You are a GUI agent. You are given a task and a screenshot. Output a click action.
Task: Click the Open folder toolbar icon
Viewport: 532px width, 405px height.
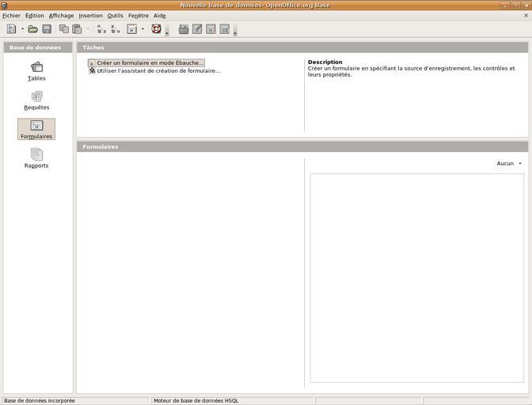tap(32, 29)
